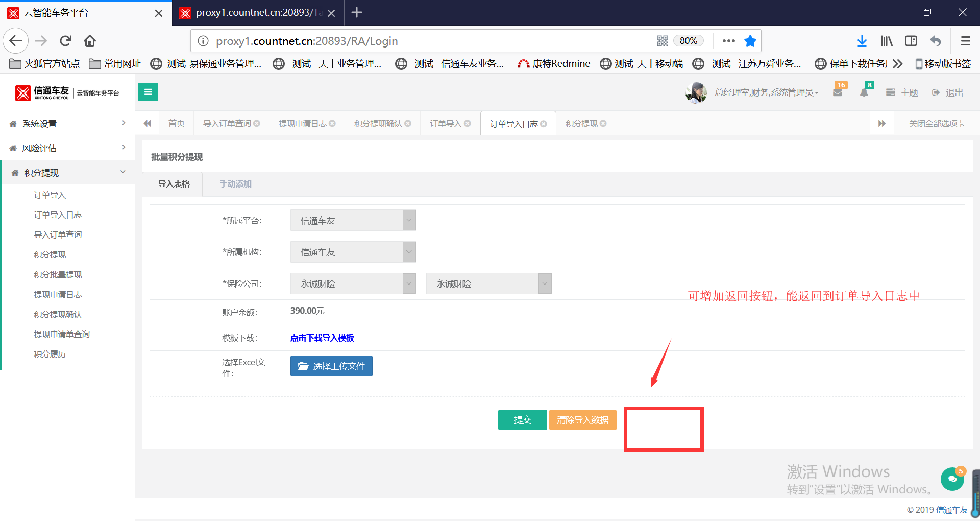Click the 清除导入数据 button
This screenshot has height=521, width=980.
[583, 420]
